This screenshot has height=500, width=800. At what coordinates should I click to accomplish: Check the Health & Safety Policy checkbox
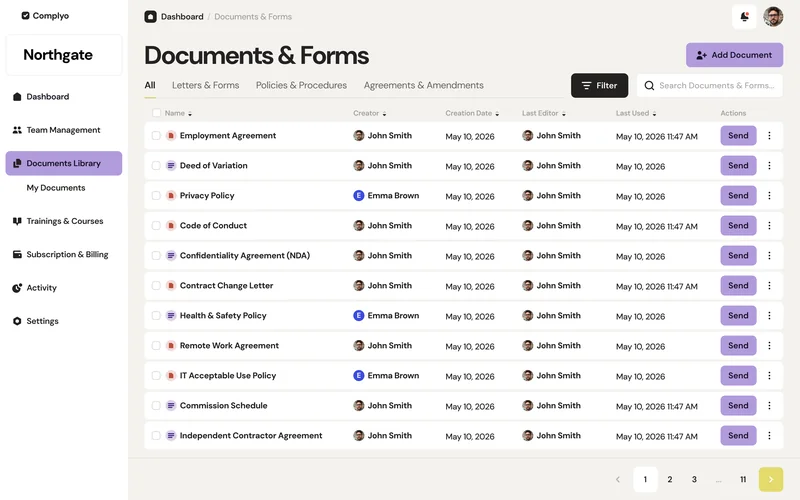pyautogui.click(x=156, y=316)
